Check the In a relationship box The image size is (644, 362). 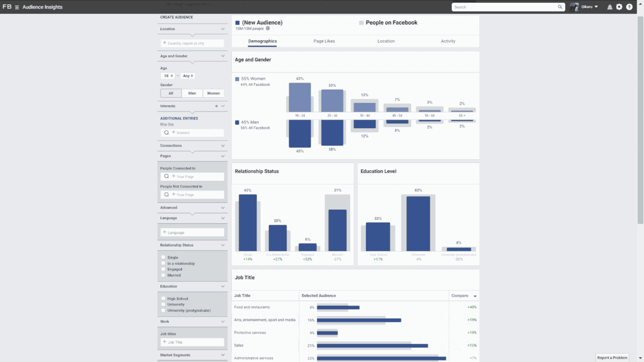(x=163, y=263)
